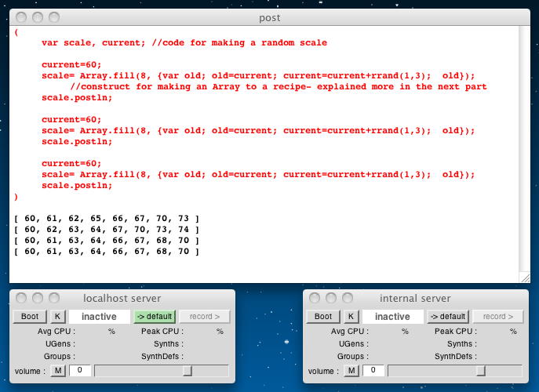
Task: Click the '//construct for making an Array' comment line
Action: point(279,86)
